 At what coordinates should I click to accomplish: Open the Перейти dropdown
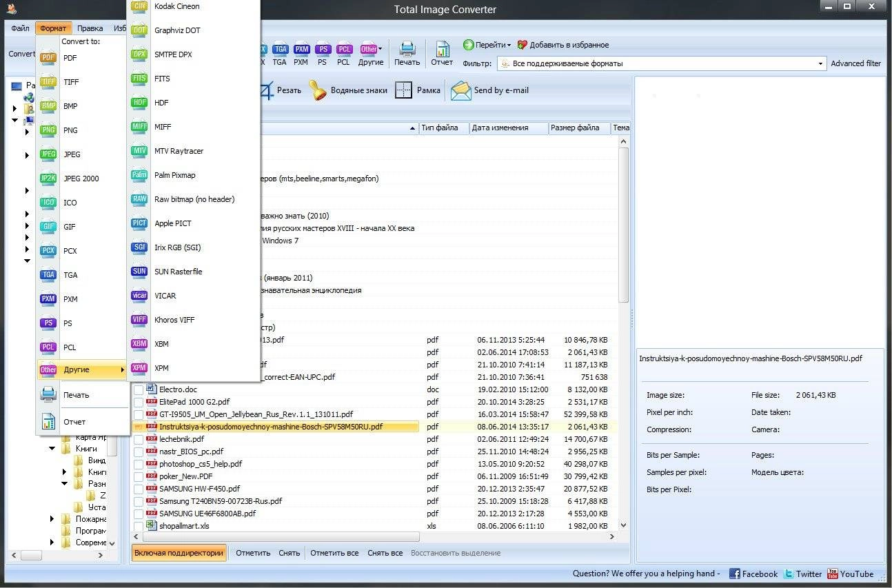[487, 45]
